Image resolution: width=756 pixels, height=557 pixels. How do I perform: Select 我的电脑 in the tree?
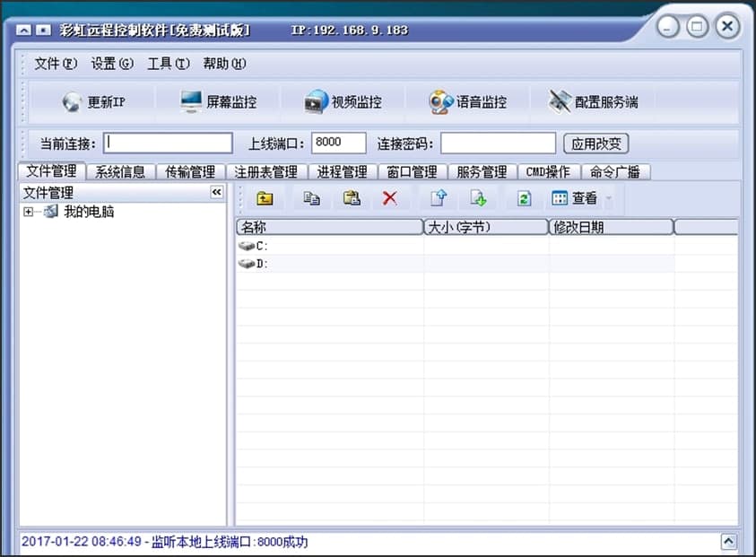click(89, 212)
